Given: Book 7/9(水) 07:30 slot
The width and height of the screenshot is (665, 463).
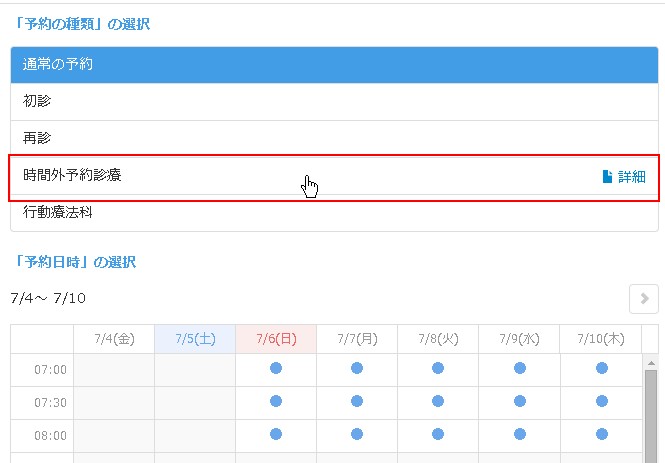Looking at the screenshot, I should (x=520, y=401).
